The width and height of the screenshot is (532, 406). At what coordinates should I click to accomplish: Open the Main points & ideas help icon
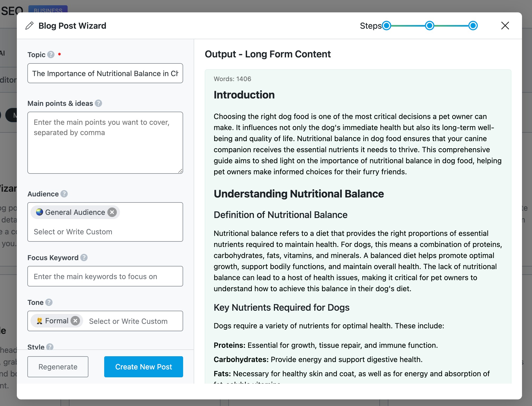tap(98, 103)
